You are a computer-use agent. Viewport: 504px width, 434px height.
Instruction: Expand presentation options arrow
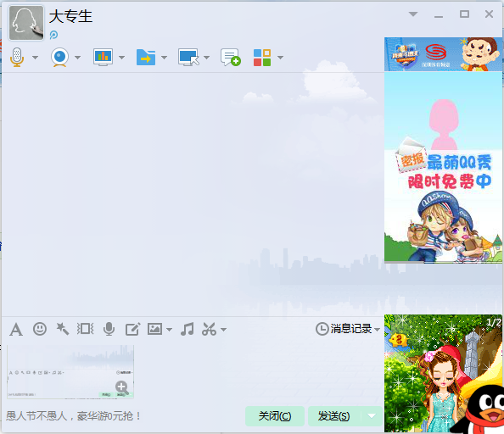coord(121,58)
